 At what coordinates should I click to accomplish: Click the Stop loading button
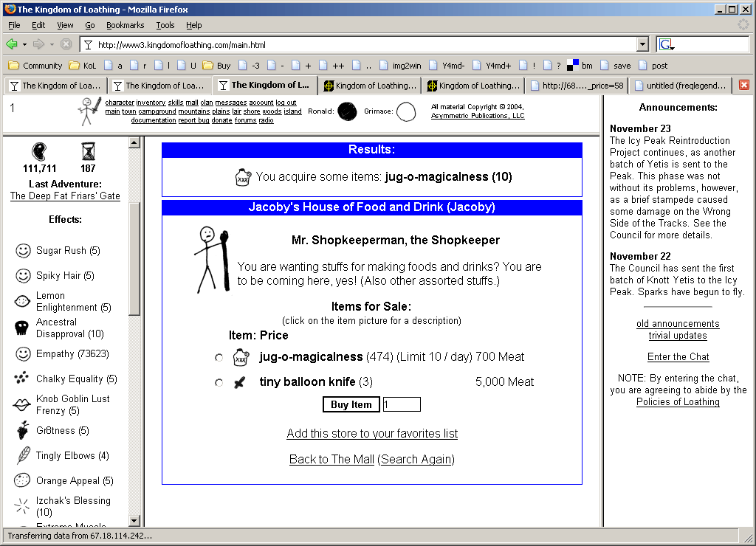(66, 44)
